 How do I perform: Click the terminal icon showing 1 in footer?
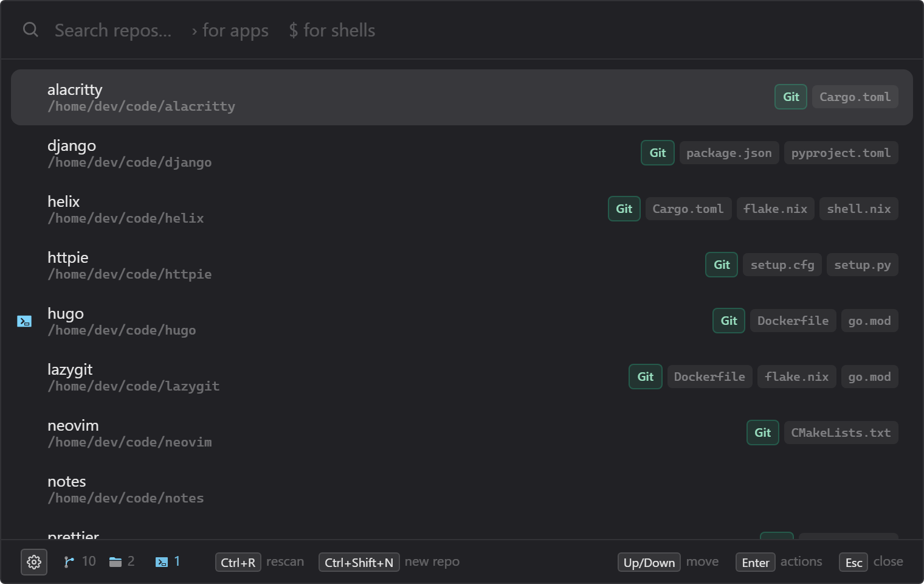click(x=162, y=562)
